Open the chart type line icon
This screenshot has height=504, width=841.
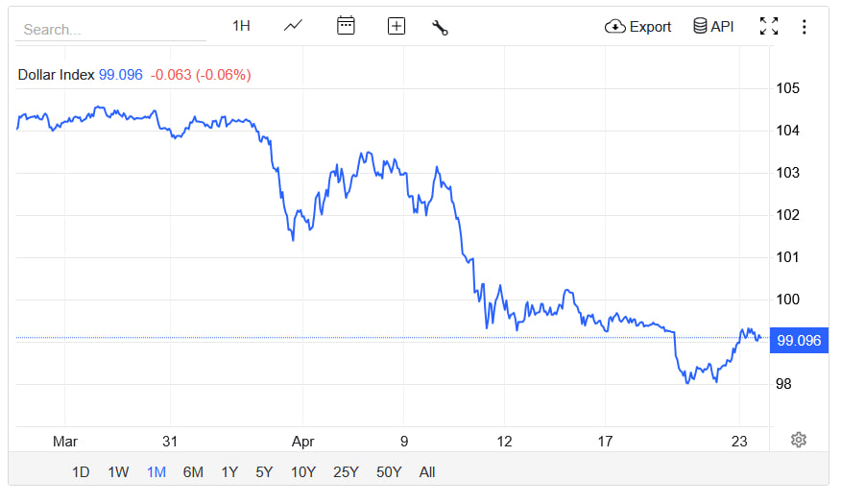[293, 26]
